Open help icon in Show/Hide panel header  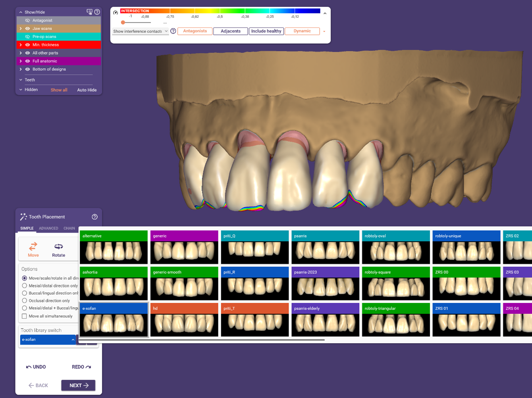(x=97, y=12)
